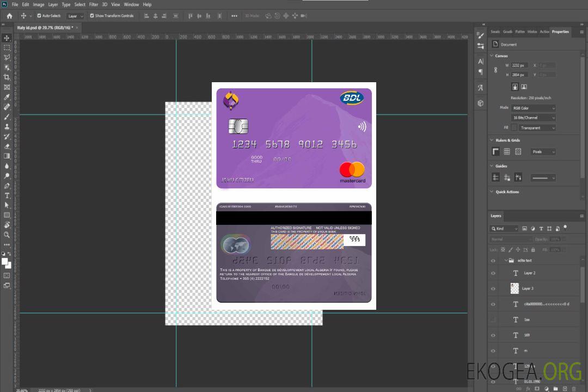Select the Clone Stamp tool
588x392 pixels.
7,126
